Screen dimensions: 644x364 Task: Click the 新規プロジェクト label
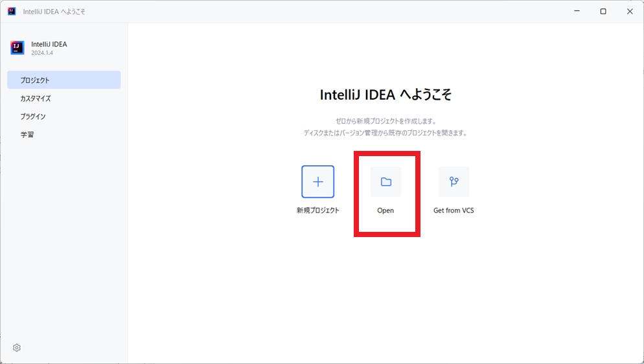tap(318, 210)
